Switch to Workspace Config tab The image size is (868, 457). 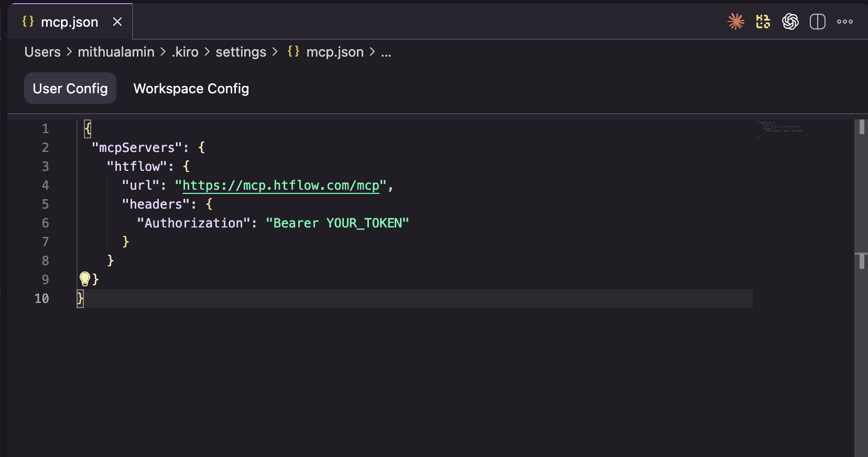(x=191, y=89)
